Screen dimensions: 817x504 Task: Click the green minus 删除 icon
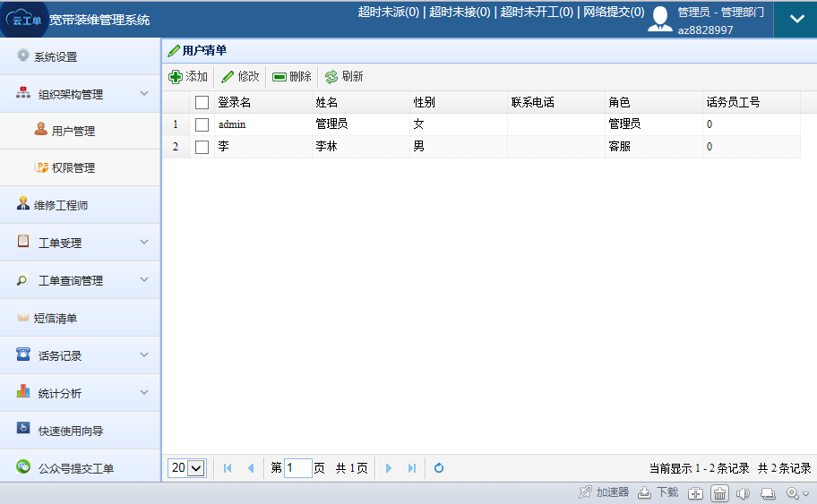tap(279, 77)
